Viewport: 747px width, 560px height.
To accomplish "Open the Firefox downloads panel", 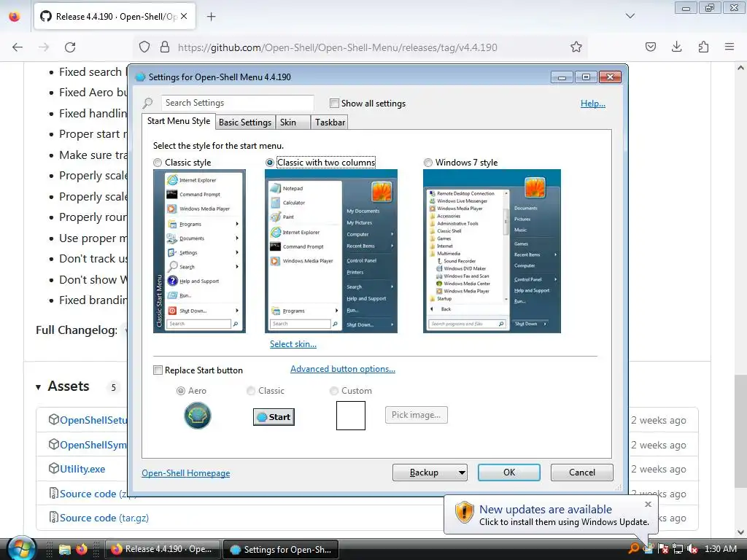I will (x=676, y=47).
